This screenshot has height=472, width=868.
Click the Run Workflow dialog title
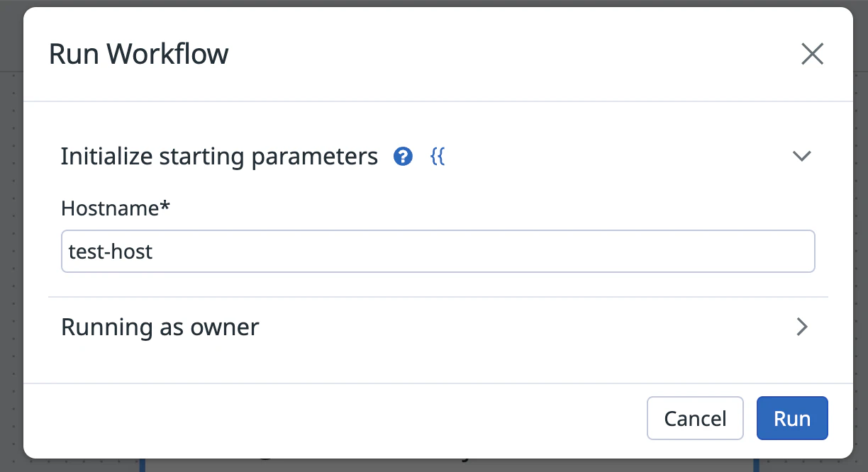coord(139,53)
